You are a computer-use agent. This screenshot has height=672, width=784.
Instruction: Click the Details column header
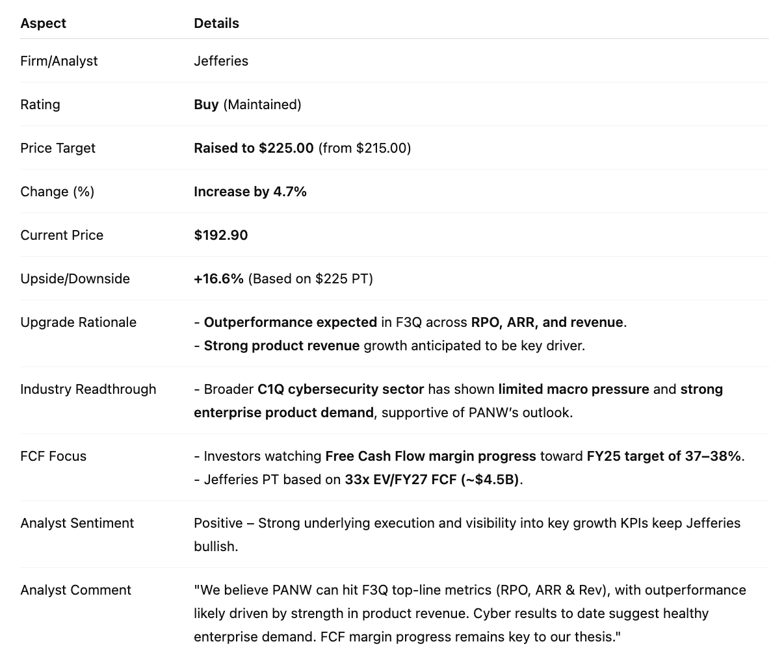coord(216,23)
